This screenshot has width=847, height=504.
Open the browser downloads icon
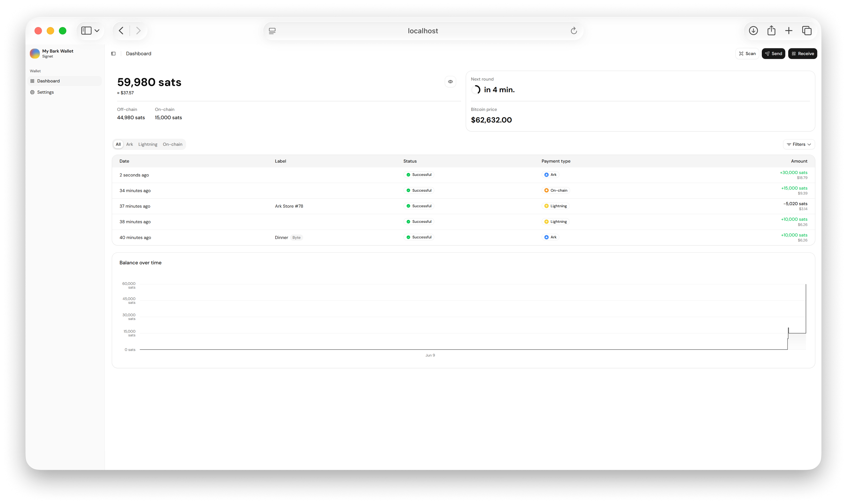(x=753, y=31)
